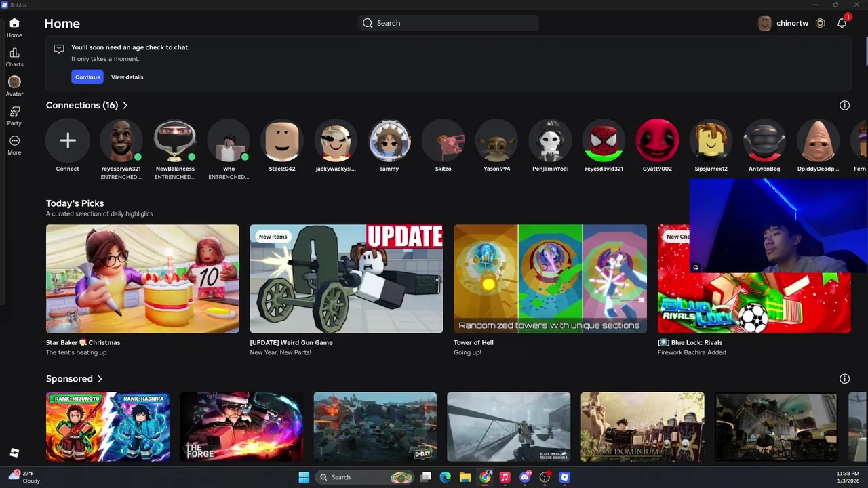Open the Party sidebar item
Screen dimensions: 868x488
pyautogui.click(x=14, y=111)
